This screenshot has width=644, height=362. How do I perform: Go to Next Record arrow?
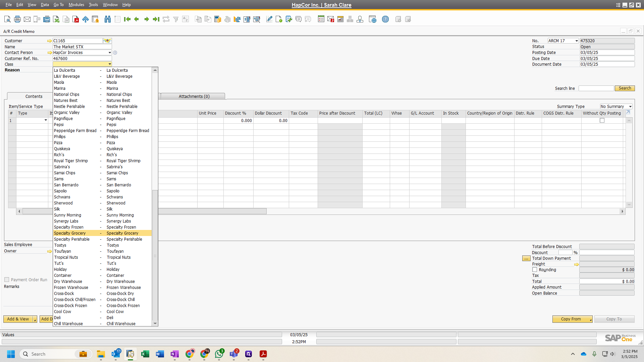click(147, 19)
